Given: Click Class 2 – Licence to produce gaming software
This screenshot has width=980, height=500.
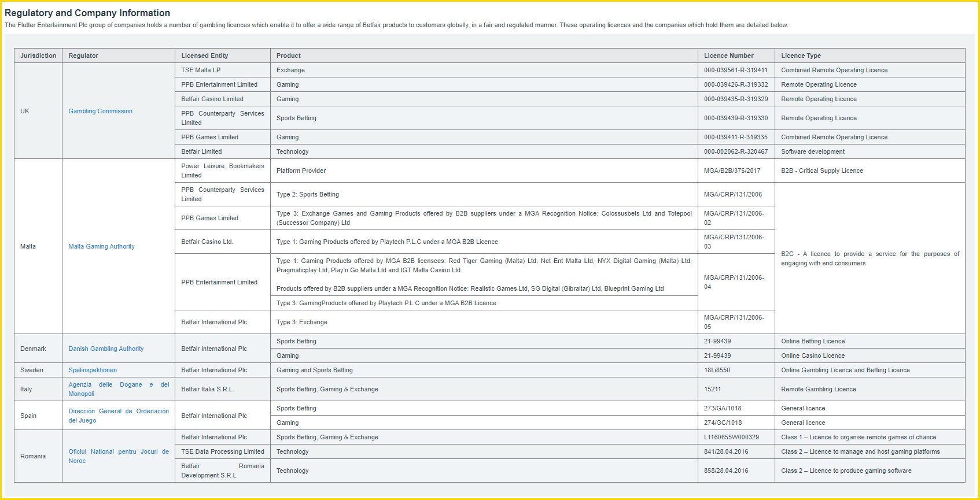Looking at the screenshot, I should click(846, 471).
